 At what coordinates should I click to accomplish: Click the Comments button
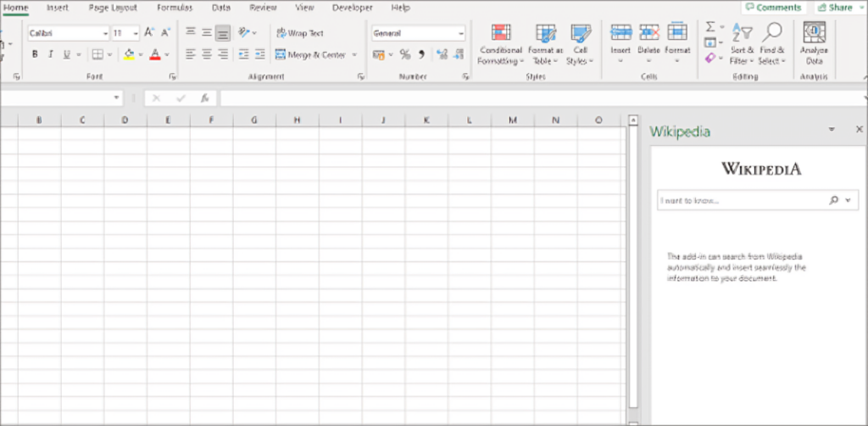click(772, 8)
